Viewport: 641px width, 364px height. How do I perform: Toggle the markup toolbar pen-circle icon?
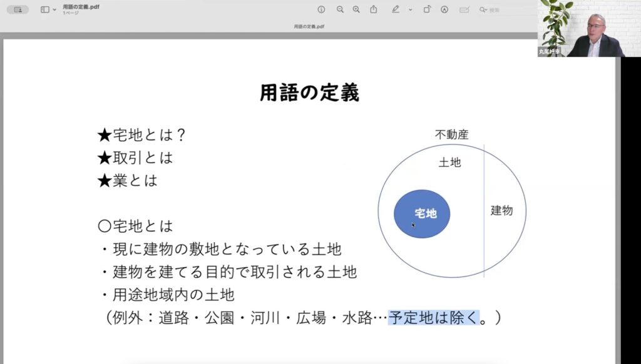coord(444,9)
